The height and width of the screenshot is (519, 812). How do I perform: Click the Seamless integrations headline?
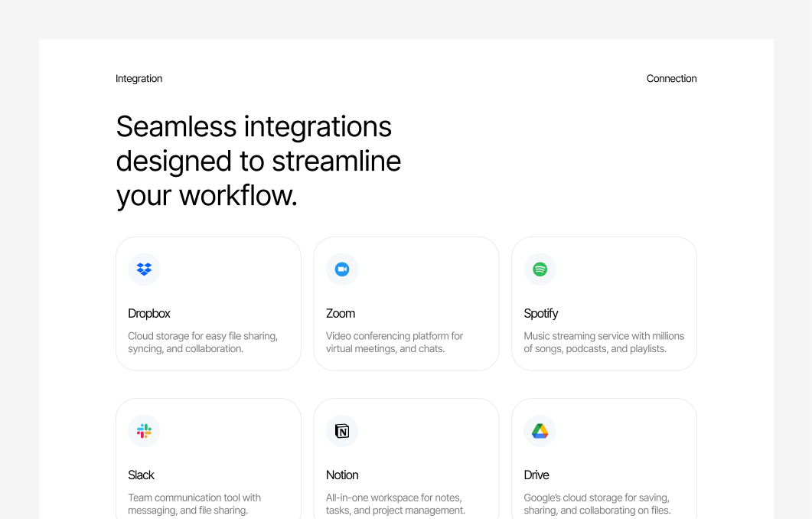pyautogui.click(x=258, y=161)
